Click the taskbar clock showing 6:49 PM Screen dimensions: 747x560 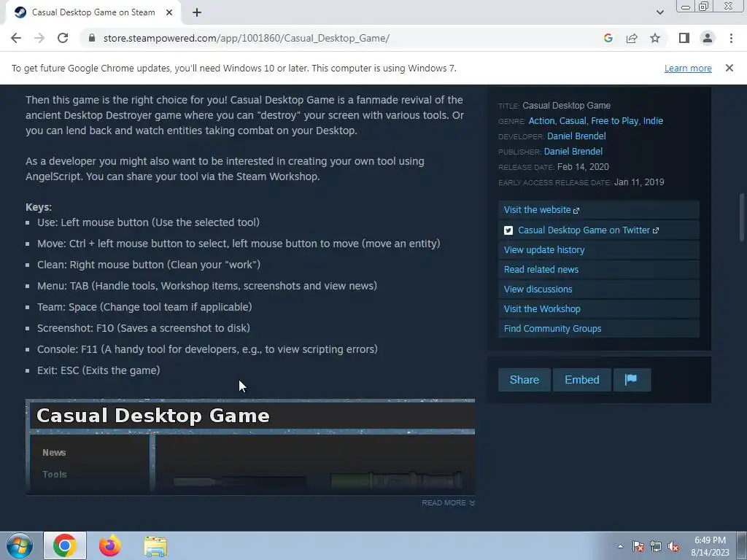[x=710, y=545]
